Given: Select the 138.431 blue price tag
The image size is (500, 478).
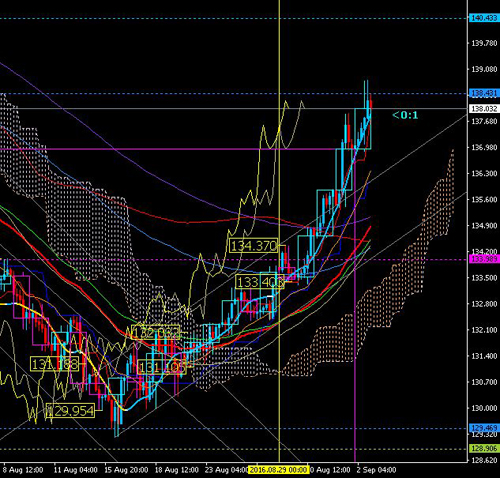Looking at the screenshot, I should pyautogui.click(x=484, y=93).
